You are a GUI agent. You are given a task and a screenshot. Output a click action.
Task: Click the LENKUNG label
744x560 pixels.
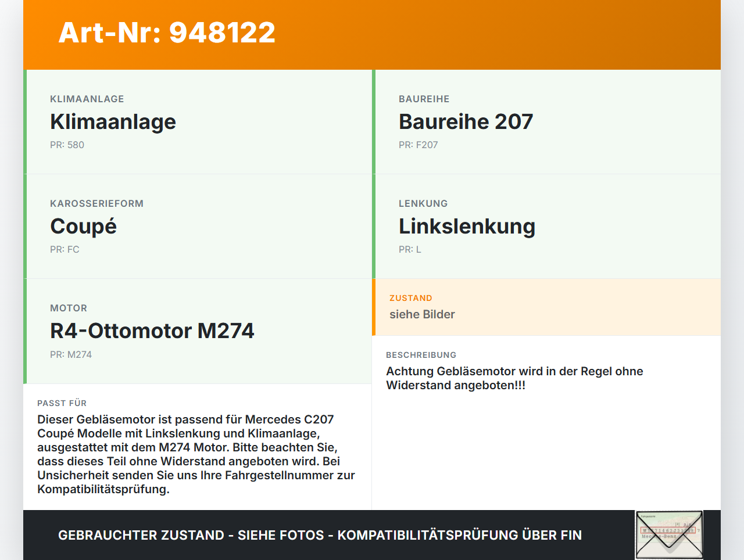423,203
